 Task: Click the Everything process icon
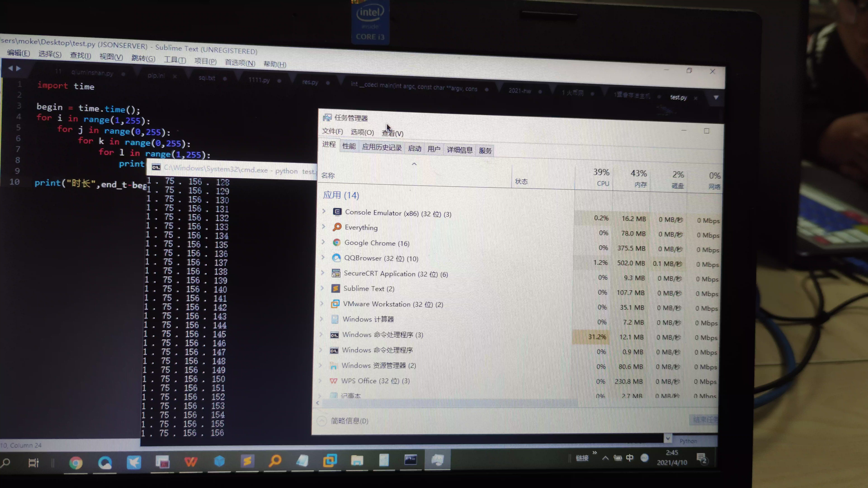[x=337, y=227]
